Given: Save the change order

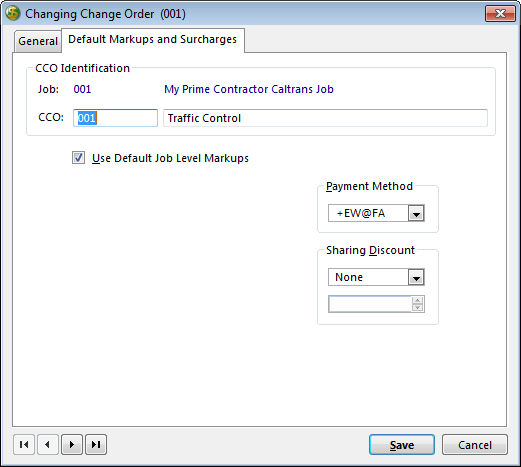Looking at the screenshot, I should point(402,445).
